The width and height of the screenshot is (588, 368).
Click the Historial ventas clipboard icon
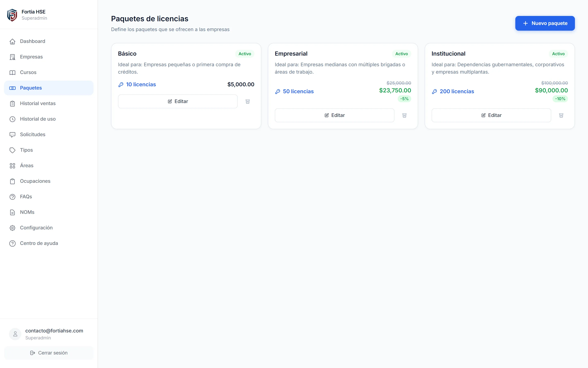[12, 104]
